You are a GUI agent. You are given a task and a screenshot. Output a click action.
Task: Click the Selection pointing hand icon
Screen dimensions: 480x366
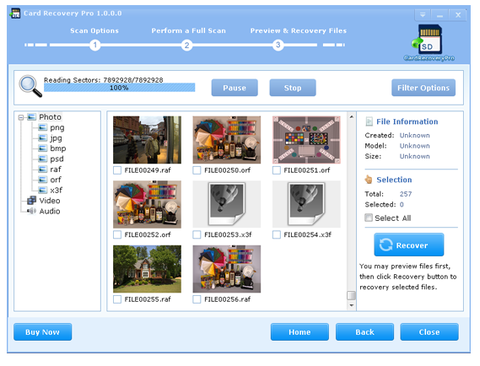[x=369, y=179]
